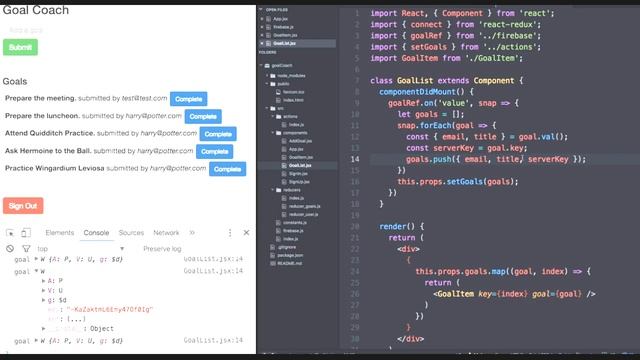Toggle the DevTools device toolbar icon
This screenshot has height=360, width=640.
click(26, 233)
